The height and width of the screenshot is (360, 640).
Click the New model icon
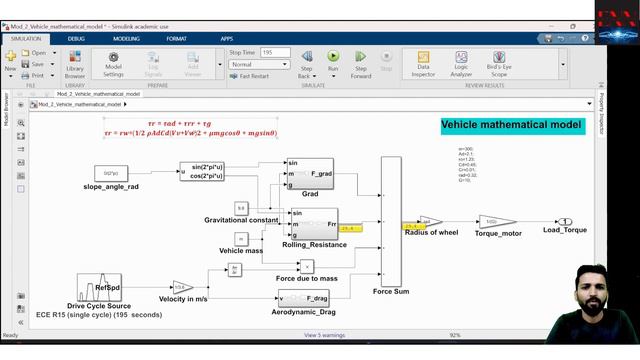click(11, 56)
